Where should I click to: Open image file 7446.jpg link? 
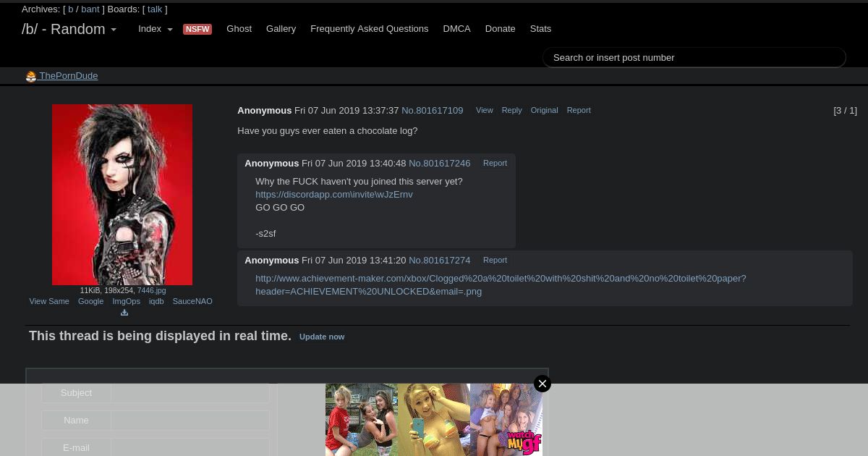coord(151,290)
